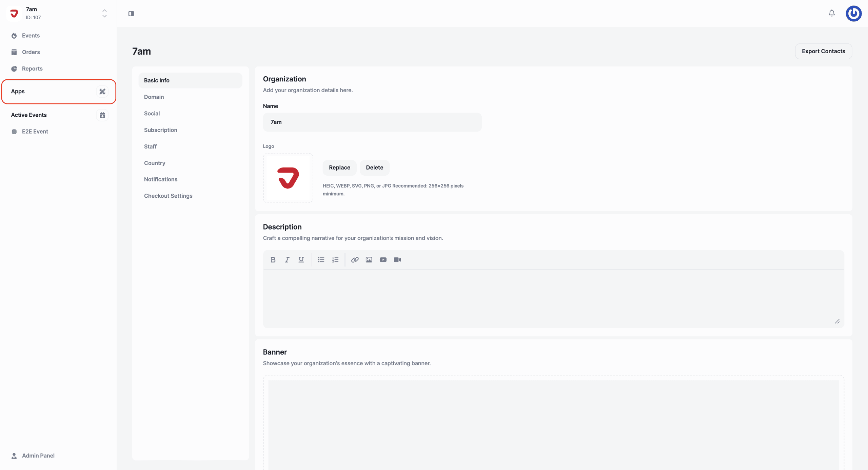
Task: Toggle italic text formatting
Action: tap(287, 260)
